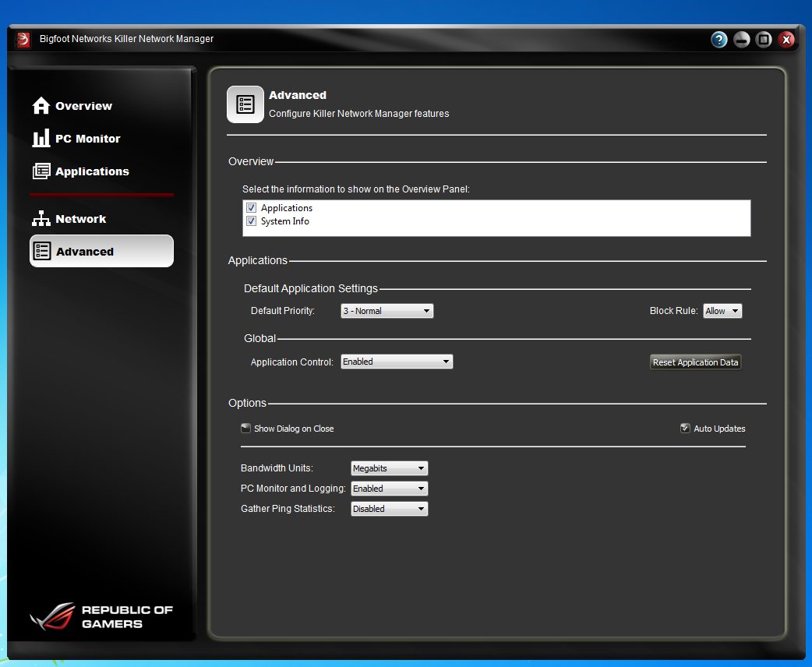Open the Bandwidth Units dropdown
Viewport: 812px width, 667px height.
coord(390,468)
